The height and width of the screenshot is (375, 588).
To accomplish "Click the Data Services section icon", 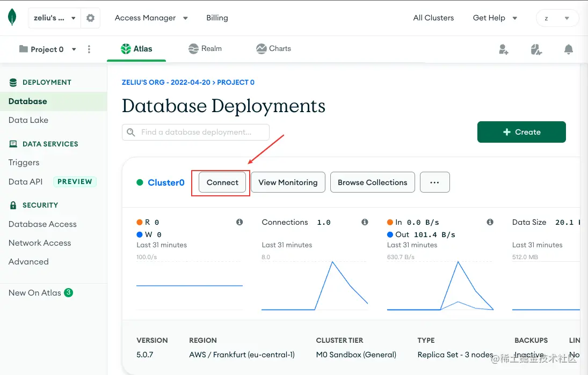I will coord(13,144).
